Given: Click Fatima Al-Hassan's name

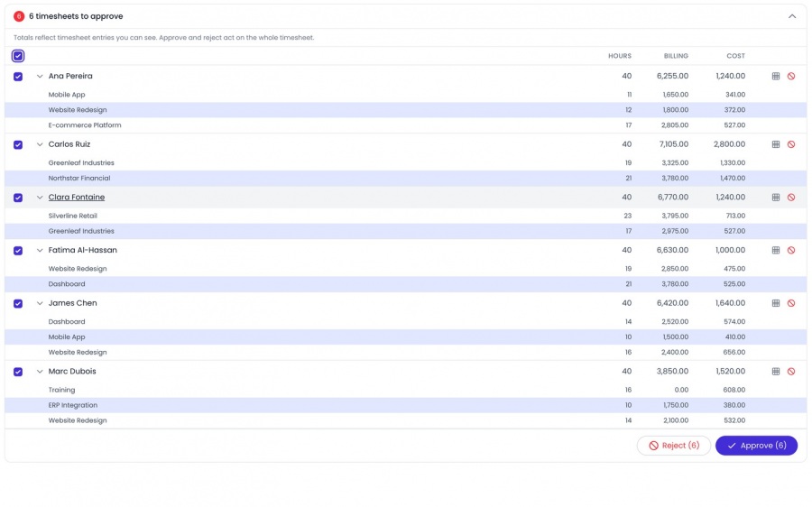Looking at the screenshot, I should pos(83,250).
